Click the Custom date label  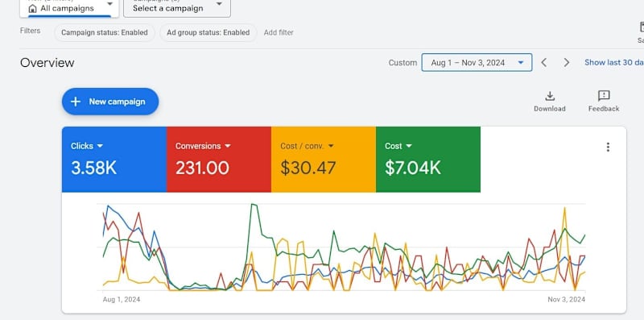[x=403, y=63]
